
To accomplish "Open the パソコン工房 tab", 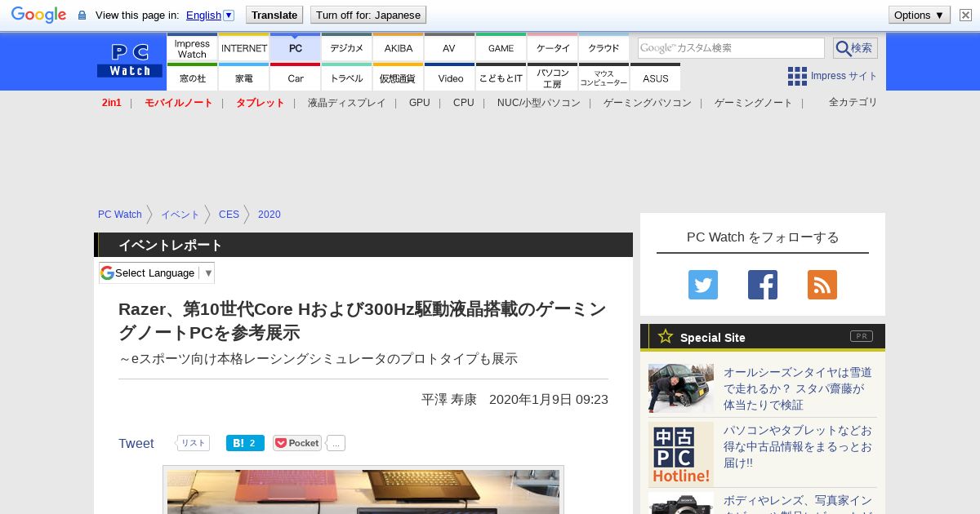I will (553, 78).
